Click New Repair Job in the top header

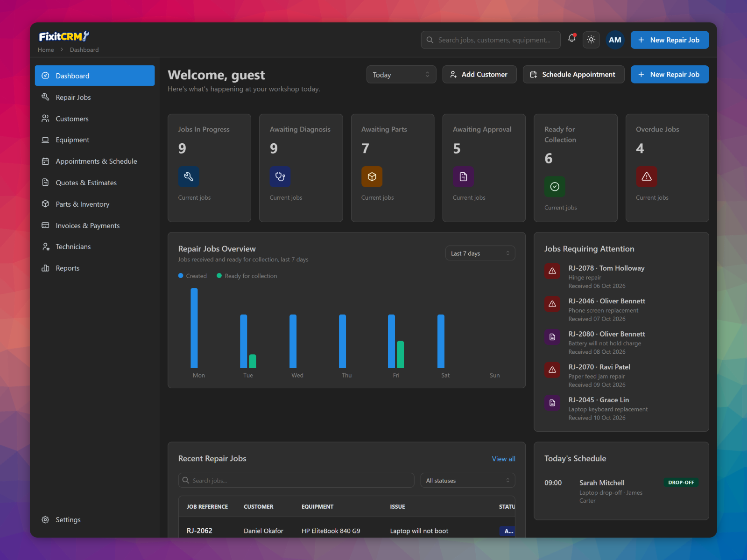(x=669, y=40)
